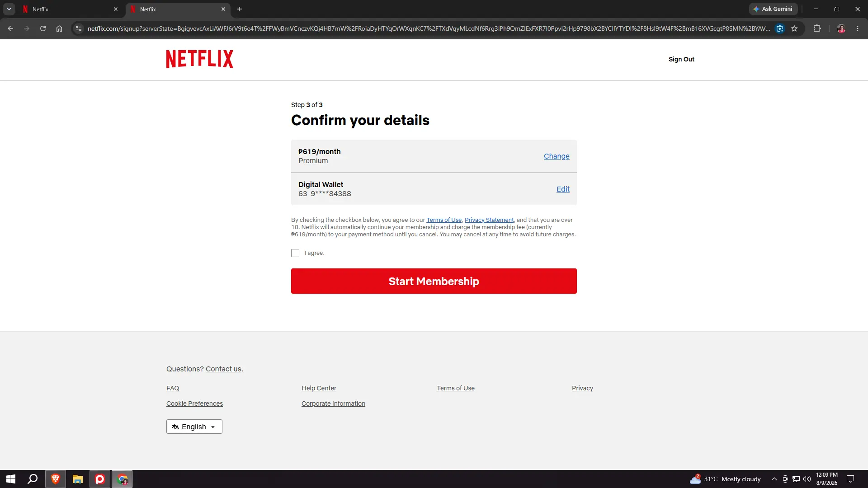Open Corporate Information footer link

click(333, 404)
